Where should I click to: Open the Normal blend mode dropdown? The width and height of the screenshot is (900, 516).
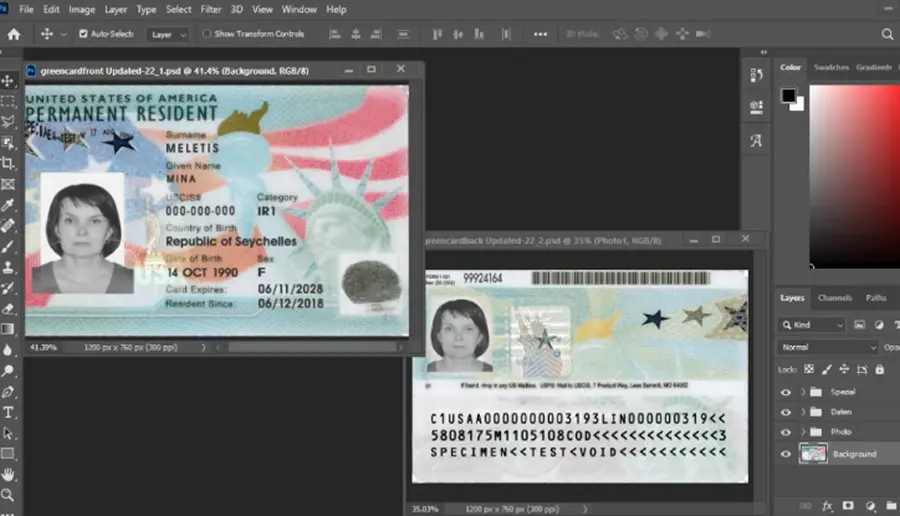pos(828,347)
